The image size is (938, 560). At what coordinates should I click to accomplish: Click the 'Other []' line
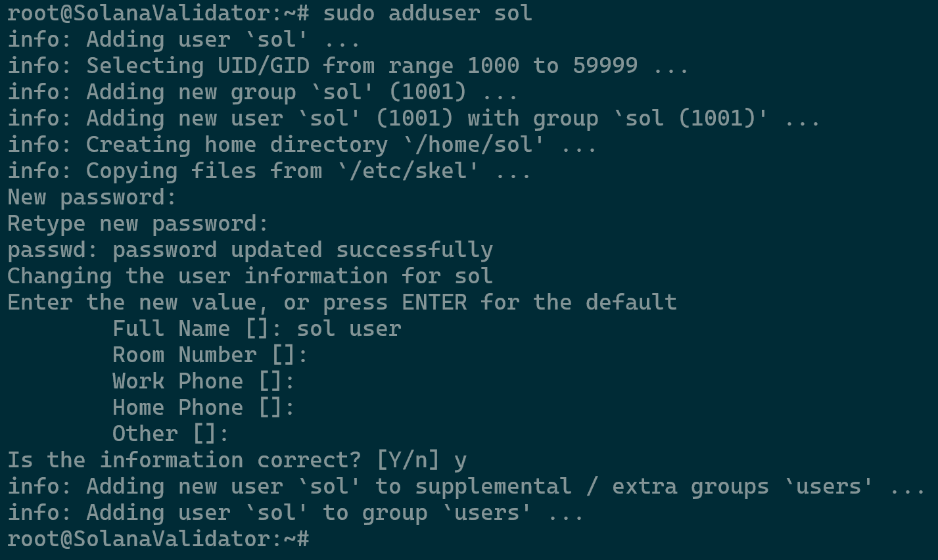coord(170,434)
